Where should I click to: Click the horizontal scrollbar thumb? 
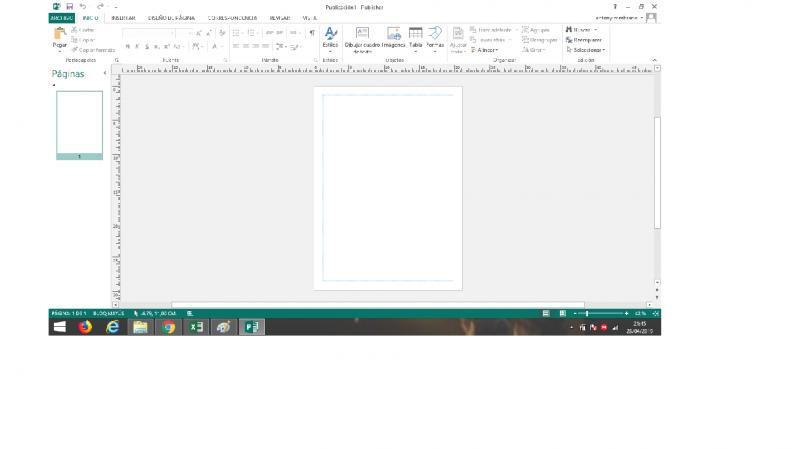coord(378,305)
